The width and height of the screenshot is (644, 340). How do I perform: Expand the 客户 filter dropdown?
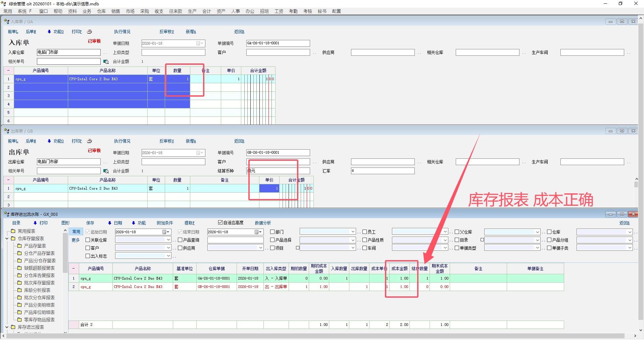click(x=168, y=248)
